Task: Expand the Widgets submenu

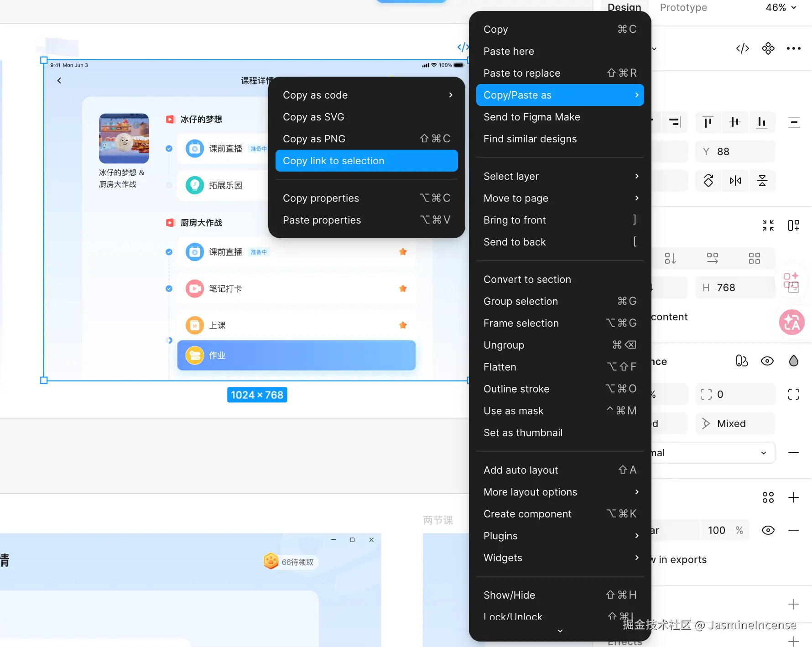Action: point(637,558)
